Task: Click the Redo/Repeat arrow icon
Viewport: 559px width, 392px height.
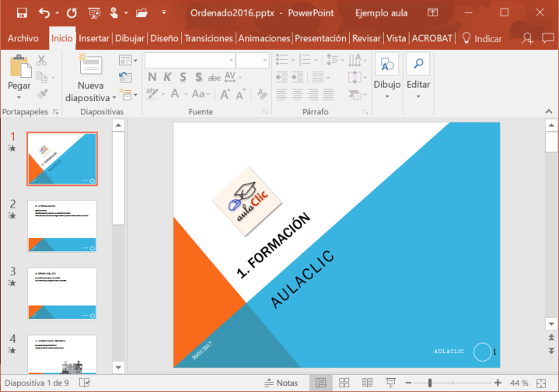Action: tap(72, 13)
